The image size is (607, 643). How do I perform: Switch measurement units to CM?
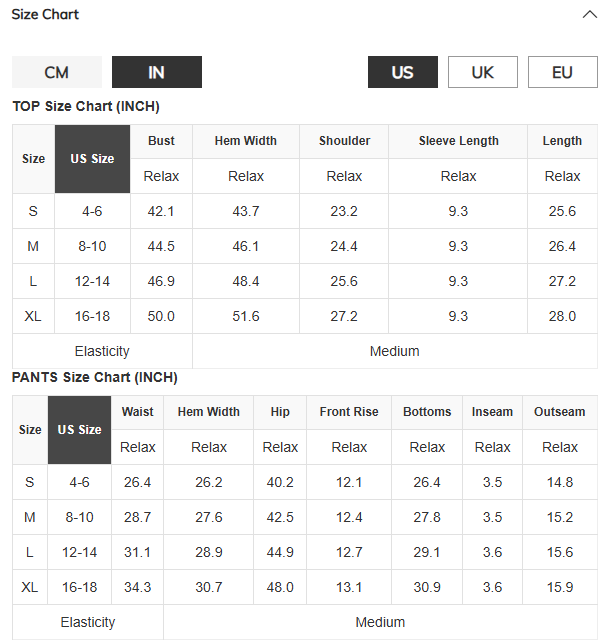pos(57,72)
